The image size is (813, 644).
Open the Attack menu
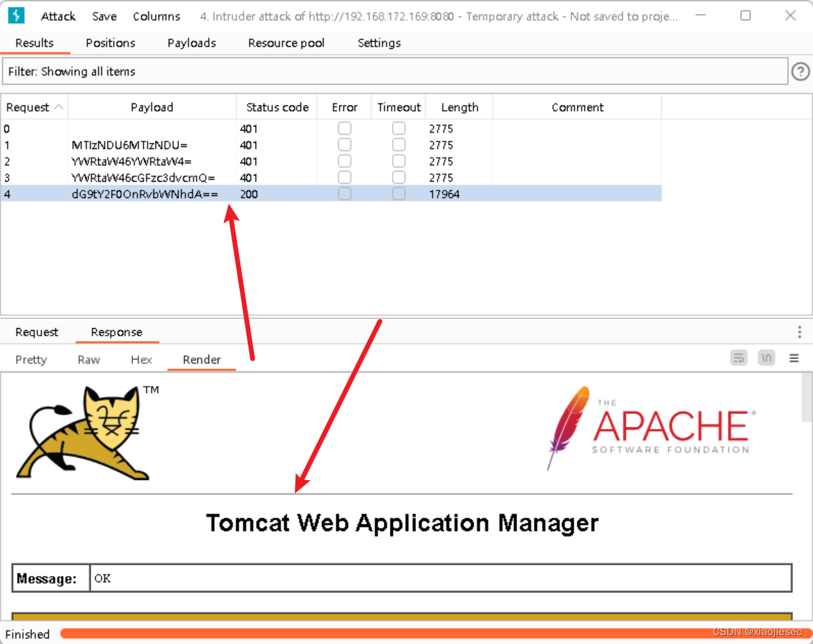tap(58, 16)
